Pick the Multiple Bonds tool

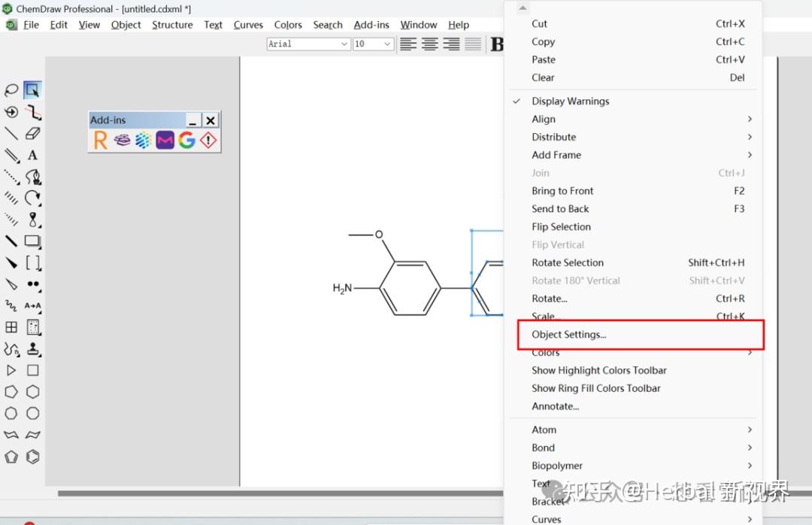tap(11, 155)
